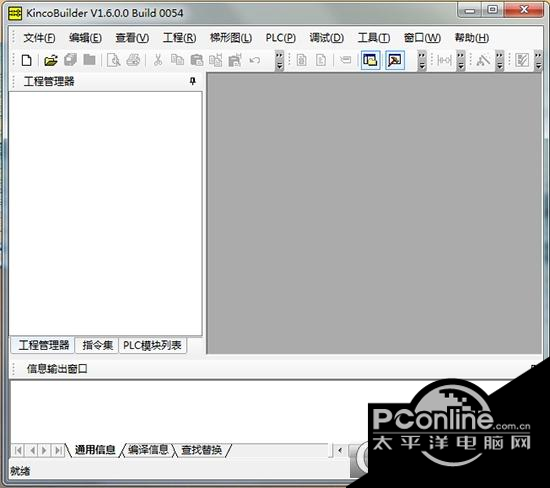This screenshot has height=488, width=550.
Task: Open Print Preview from the toolbar
Action: click(x=114, y=60)
